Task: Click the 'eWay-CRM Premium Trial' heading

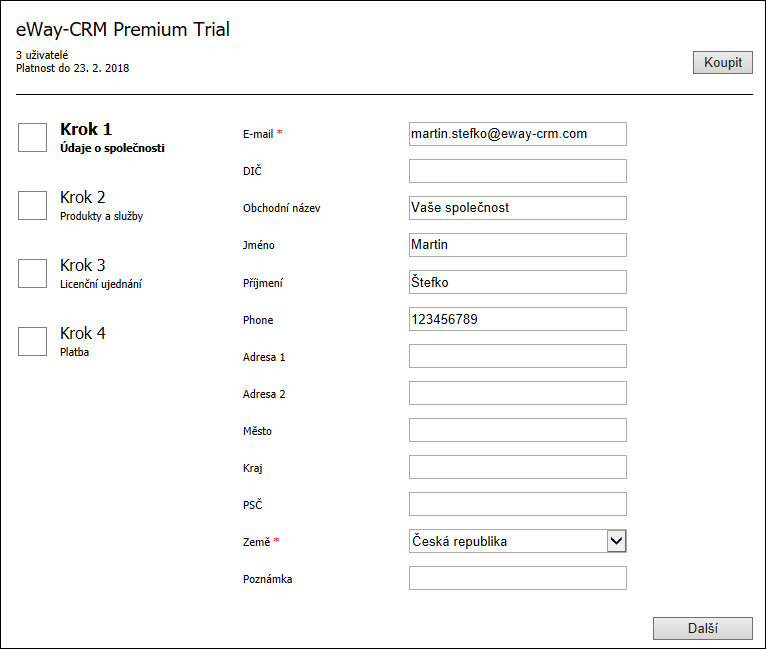Action: coord(123,30)
